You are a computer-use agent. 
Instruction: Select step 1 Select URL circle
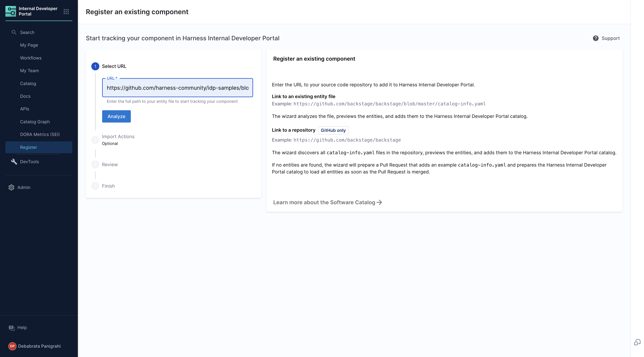95,66
